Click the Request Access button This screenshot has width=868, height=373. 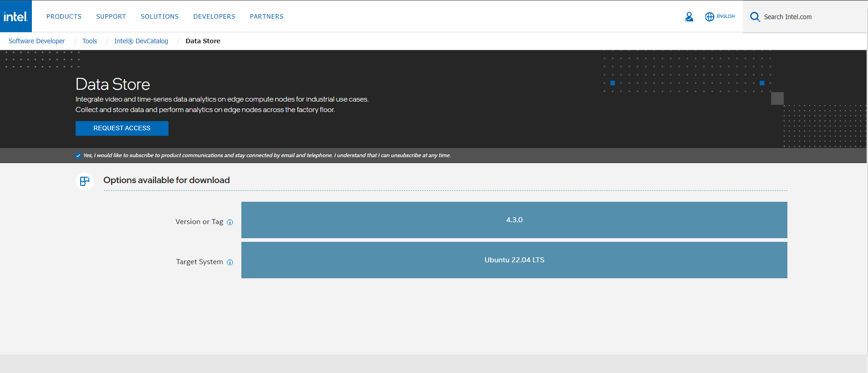[x=122, y=128]
